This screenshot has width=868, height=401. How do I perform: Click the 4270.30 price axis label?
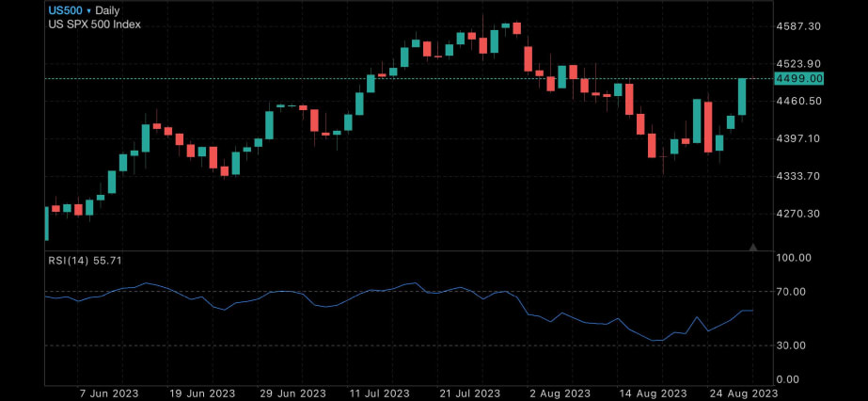click(799, 214)
